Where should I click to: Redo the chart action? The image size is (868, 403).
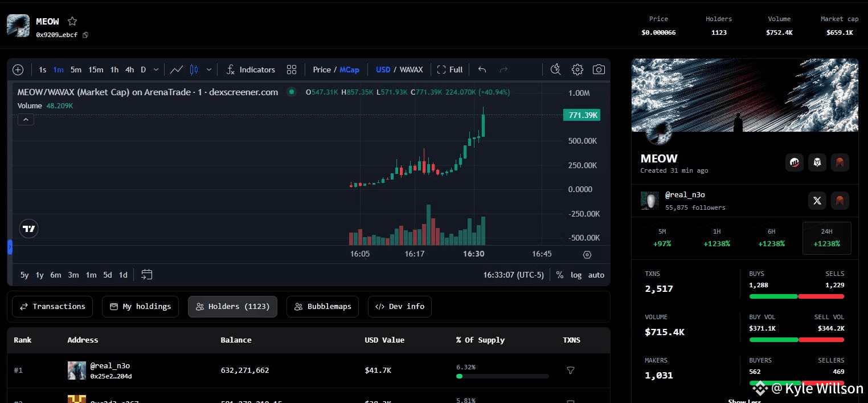click(503, 70)
